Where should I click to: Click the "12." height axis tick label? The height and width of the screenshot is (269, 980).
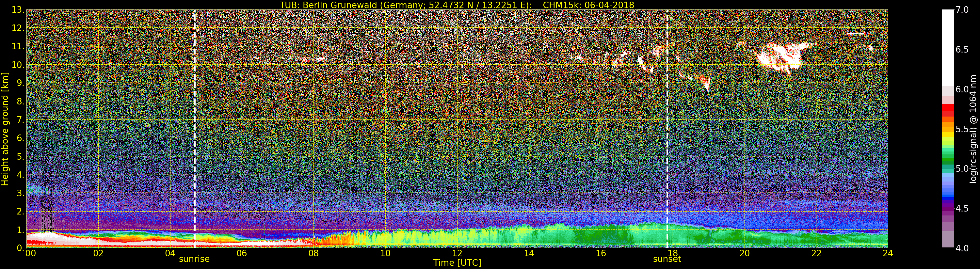18,28
